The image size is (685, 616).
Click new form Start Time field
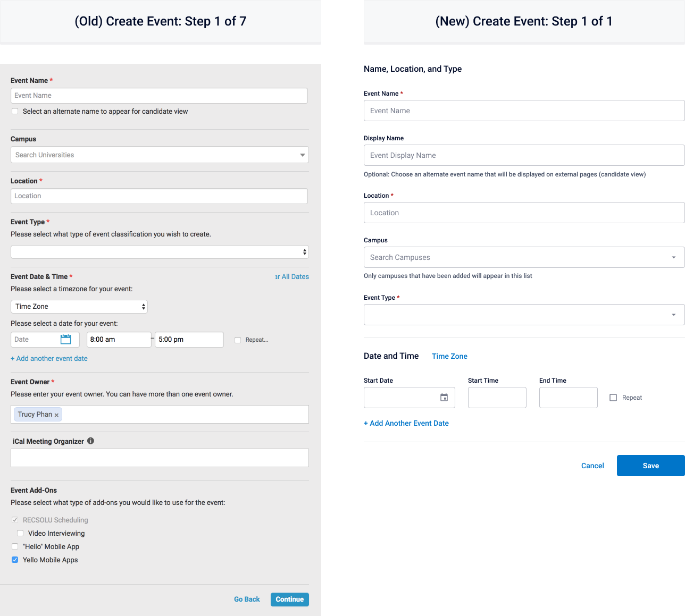pyautogui.click(x=497, y=398)
